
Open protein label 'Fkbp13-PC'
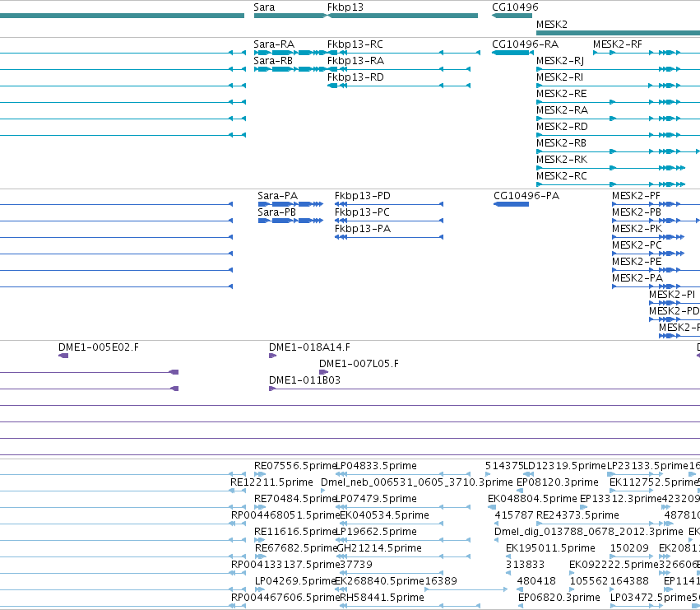pyautogui.click(x=362, y=212)
